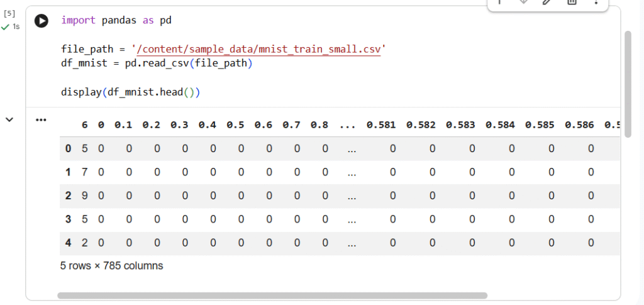Delete the cell with the trash icon
The image size is (644, 305).
click(x=571, y=2)
